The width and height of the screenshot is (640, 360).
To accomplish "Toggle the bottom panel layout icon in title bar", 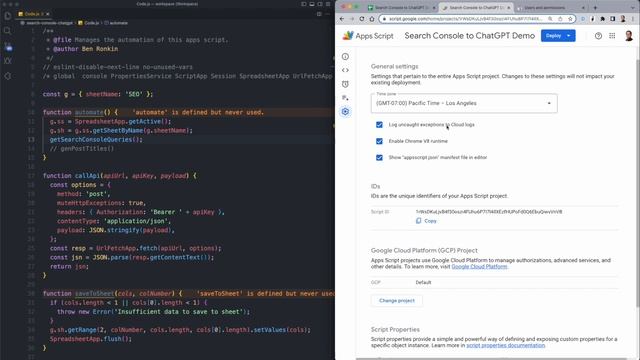I will point(312,4).
